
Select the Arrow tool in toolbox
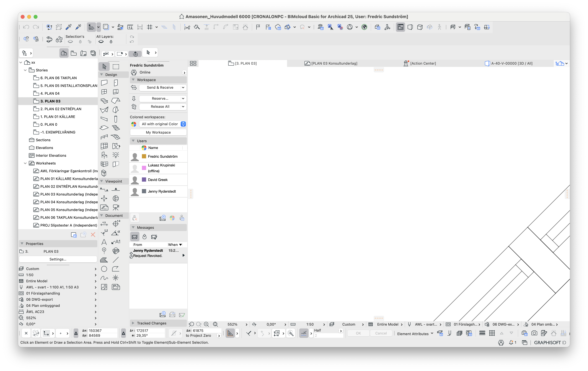104,66
